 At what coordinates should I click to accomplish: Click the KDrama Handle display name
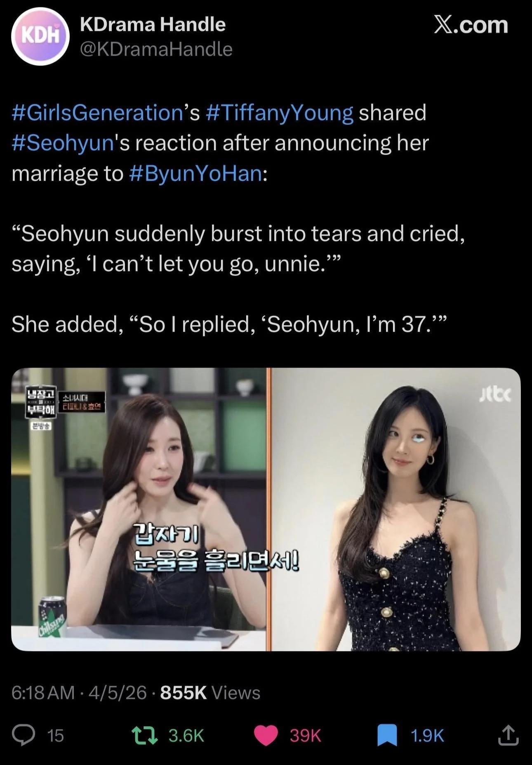coord(153,24)
